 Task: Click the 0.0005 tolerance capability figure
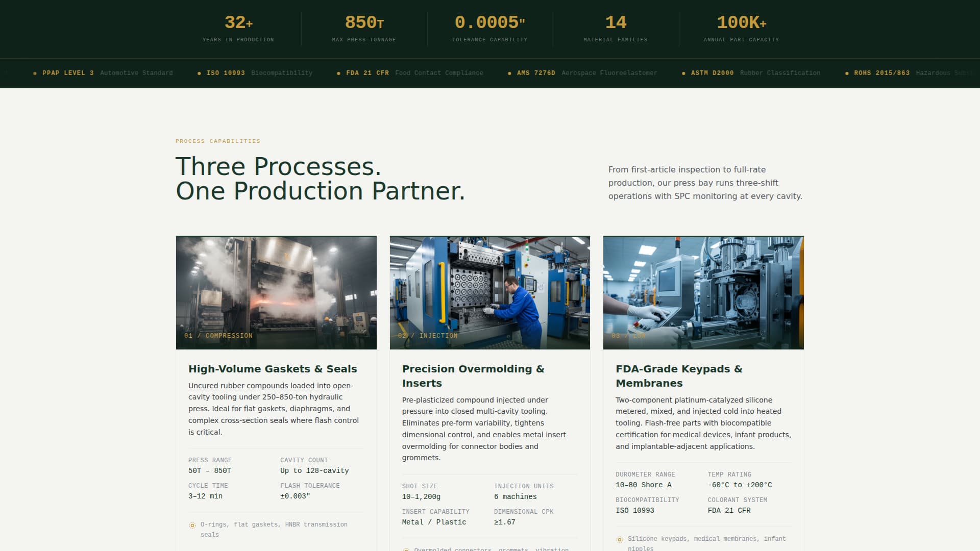[x=489, y=22]
